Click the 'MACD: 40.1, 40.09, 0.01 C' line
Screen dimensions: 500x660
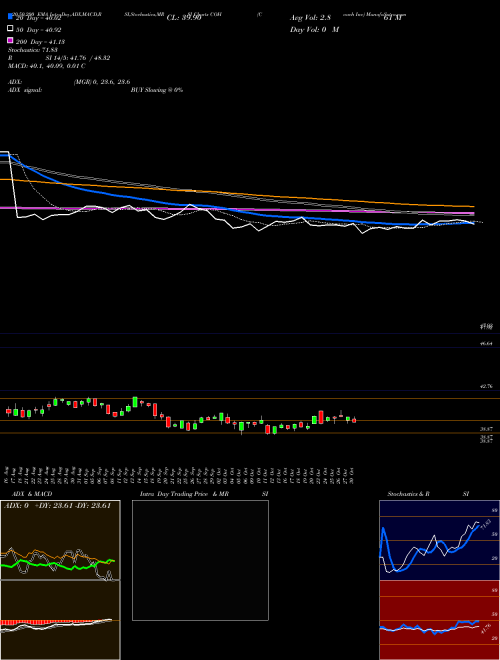pos(47,66)
